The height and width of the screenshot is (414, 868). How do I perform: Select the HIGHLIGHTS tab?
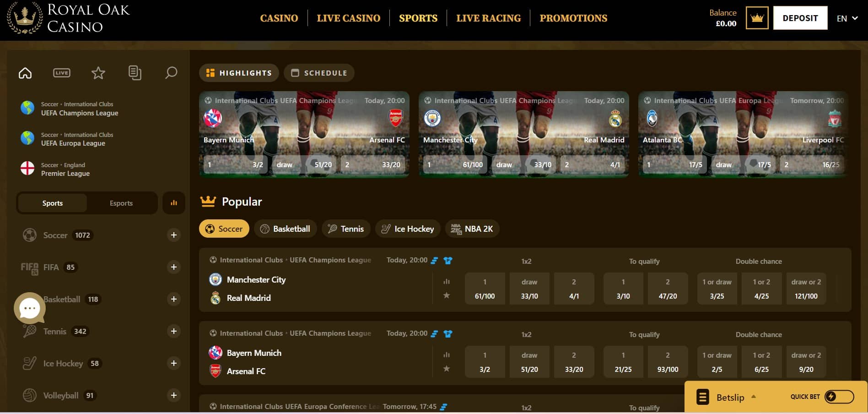(239, 73)
